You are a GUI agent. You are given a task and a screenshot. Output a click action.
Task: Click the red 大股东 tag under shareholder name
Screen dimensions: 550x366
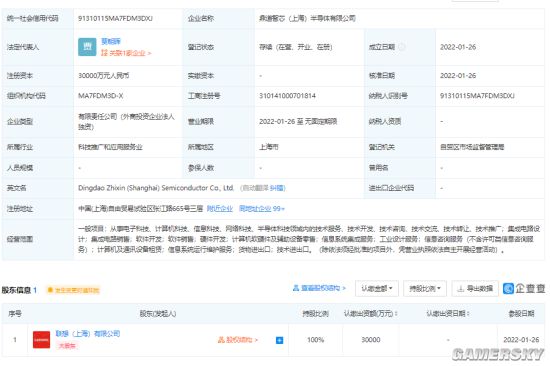coord(67,346)
